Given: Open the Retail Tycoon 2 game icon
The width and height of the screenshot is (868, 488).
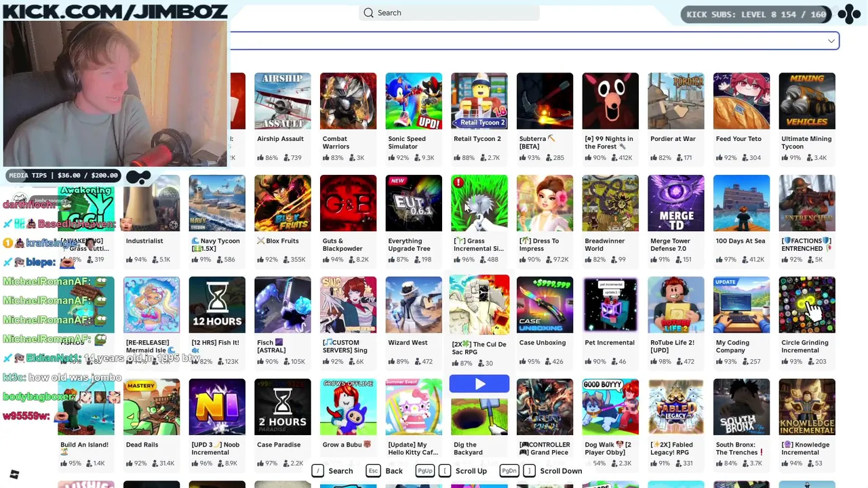Looking at the screenshot, I should (x=479, y=101).
